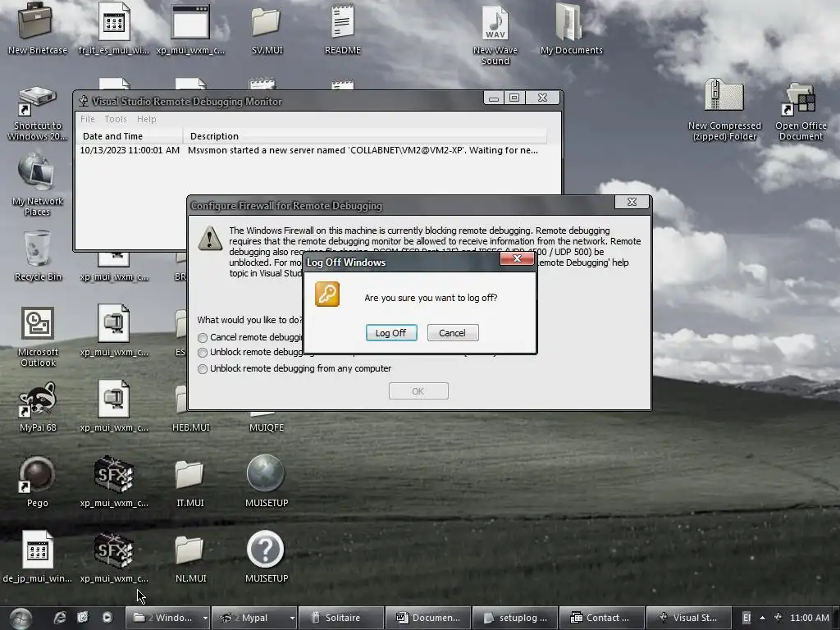Viewport: 840px width, 630px height.
Task: Close the Configure Firewall dialog
Action: tap(632, 202)
